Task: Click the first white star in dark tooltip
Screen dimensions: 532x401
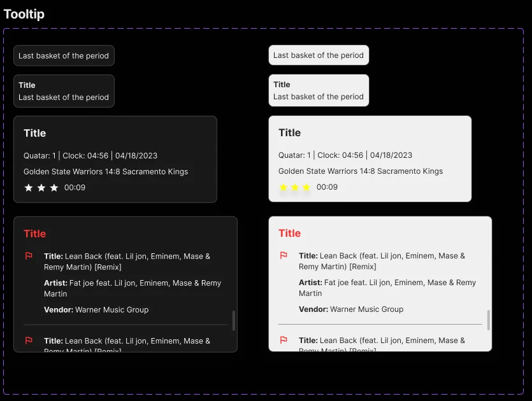Action: (x=29, y=187)
